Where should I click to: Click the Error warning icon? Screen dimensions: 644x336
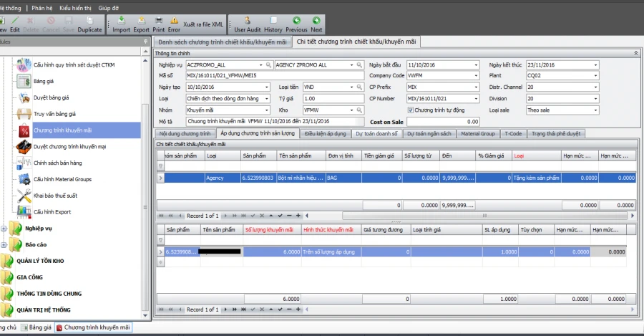174,20
